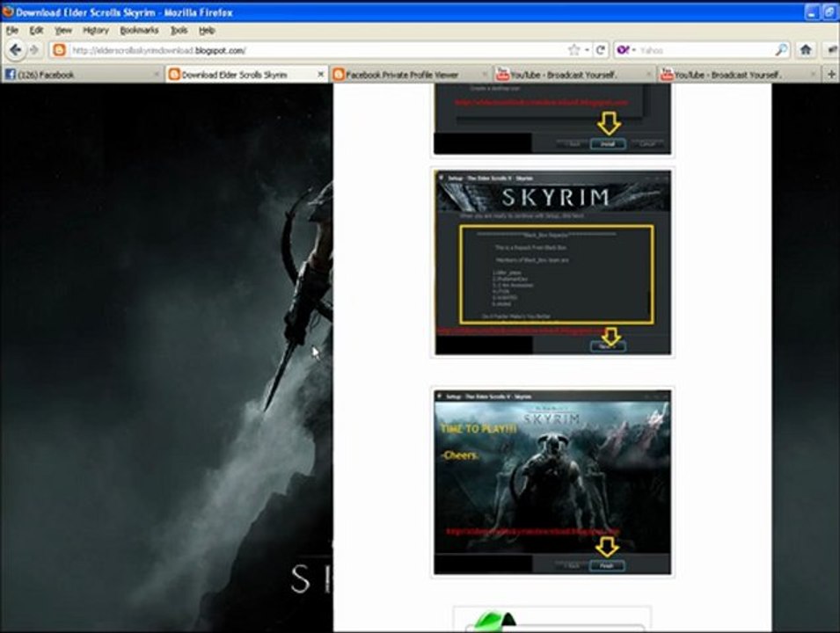This screenshot has width=840, height=633.
Task: Open the Bookmarks menu
Action: click(x=139, y=31)
